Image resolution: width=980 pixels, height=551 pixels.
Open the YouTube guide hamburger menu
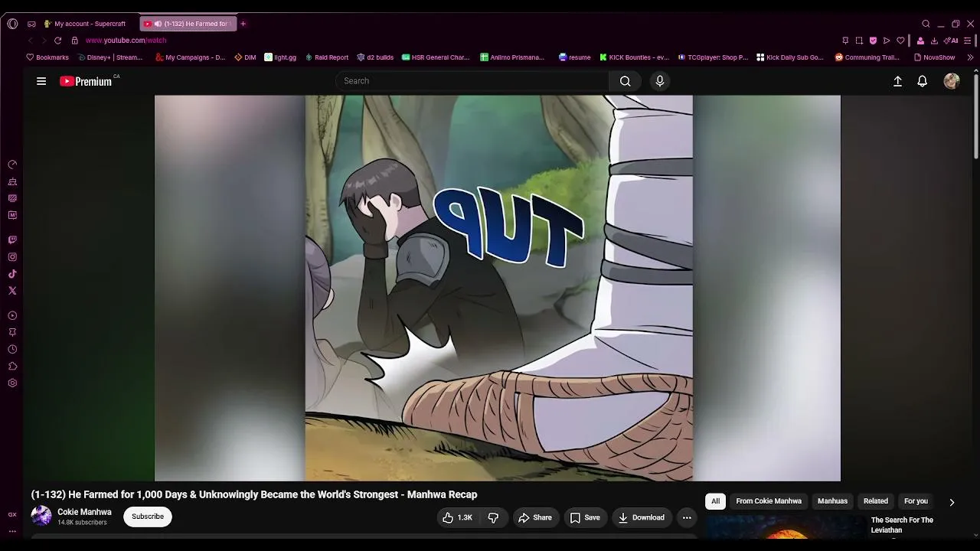pos(41,81)
